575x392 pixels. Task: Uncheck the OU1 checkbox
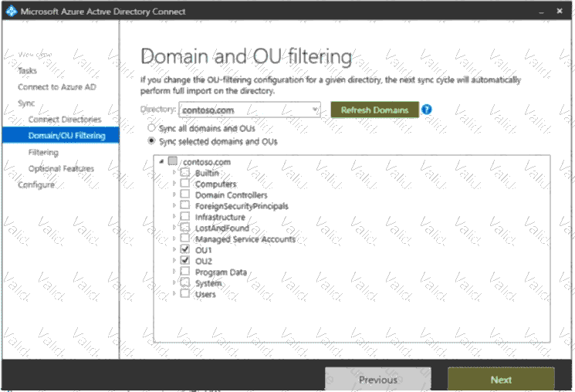[184, 250]
